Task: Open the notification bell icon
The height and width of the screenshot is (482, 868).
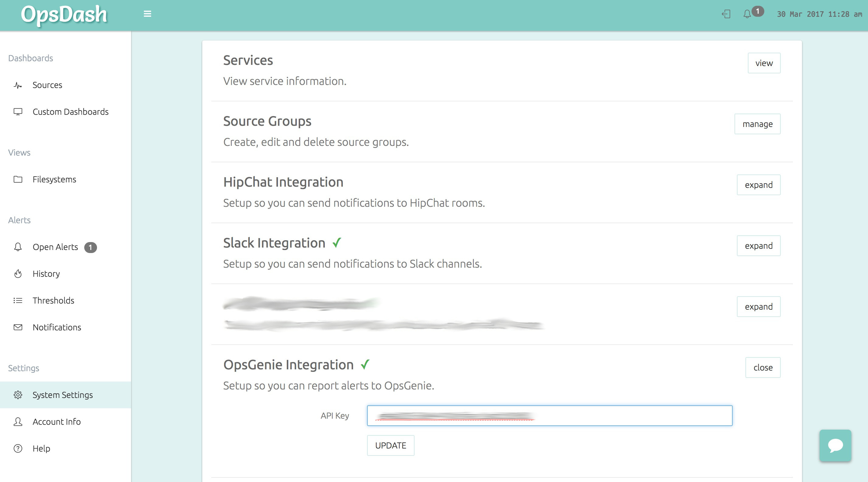Action: pyautogui.click(x=747, y=14)
